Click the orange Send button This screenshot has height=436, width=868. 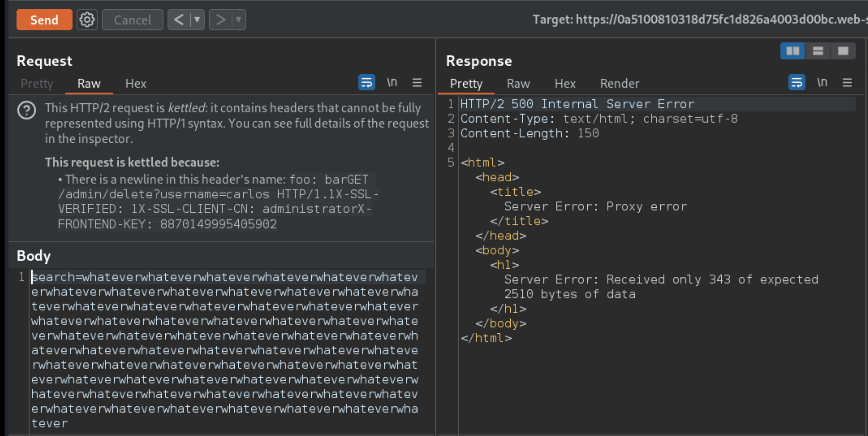[44, 20]
